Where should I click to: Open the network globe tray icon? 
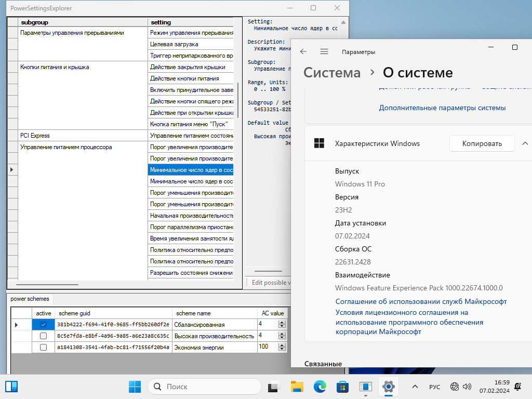pos(454,387)
